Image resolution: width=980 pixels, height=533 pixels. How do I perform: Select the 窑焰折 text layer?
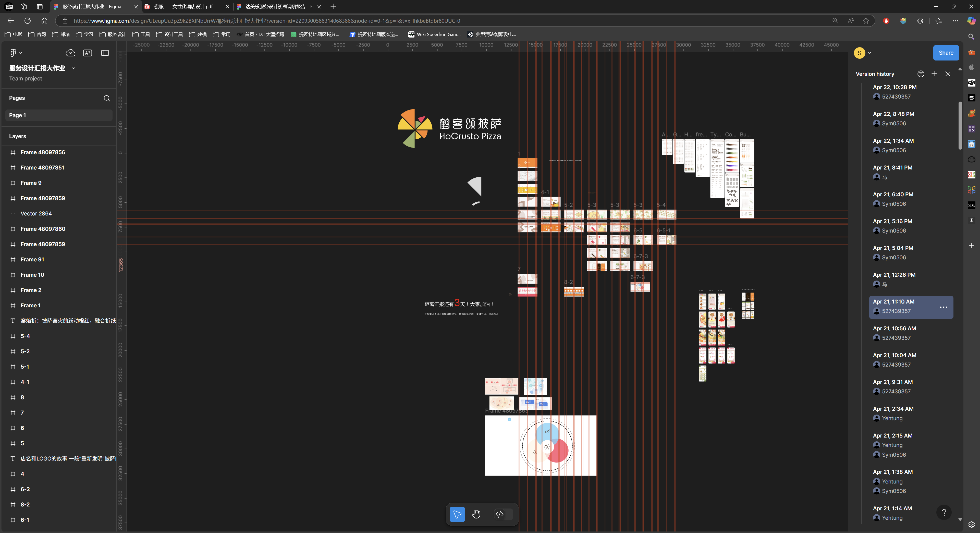tap(59, 321)
